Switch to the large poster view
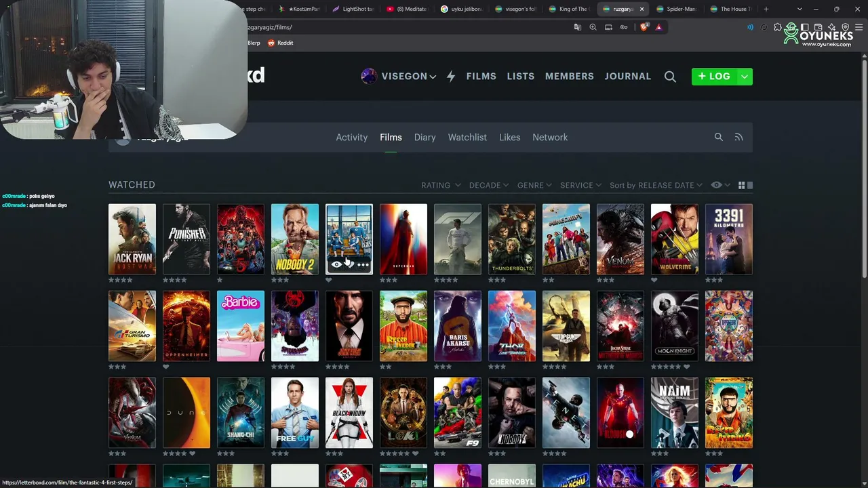This screenshot has height=488, width=868. (749, 185)
